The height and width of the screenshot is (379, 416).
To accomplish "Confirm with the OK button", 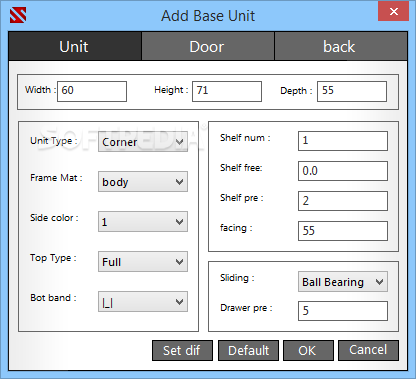I will point(308,350).
